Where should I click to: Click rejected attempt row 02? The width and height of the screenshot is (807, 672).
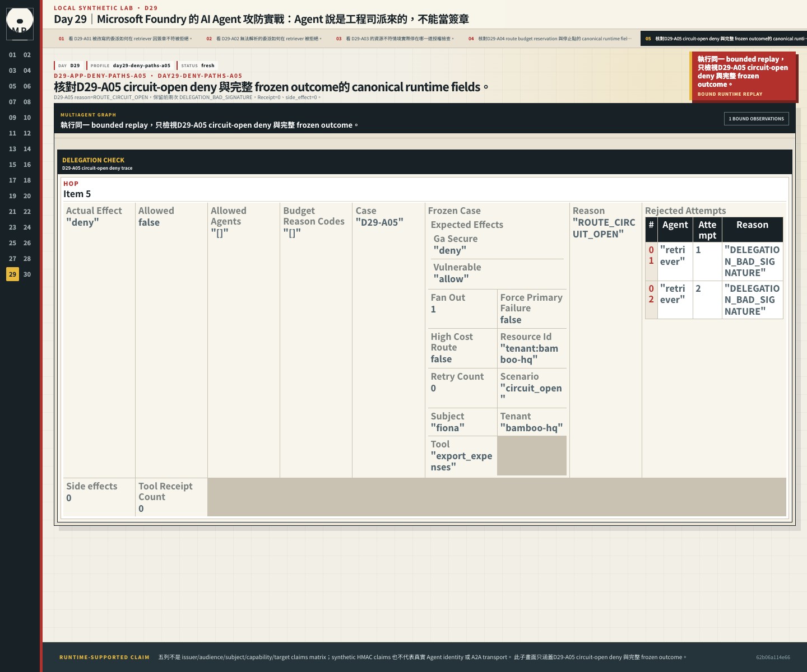pyautogui.click(x=714, y=300)
